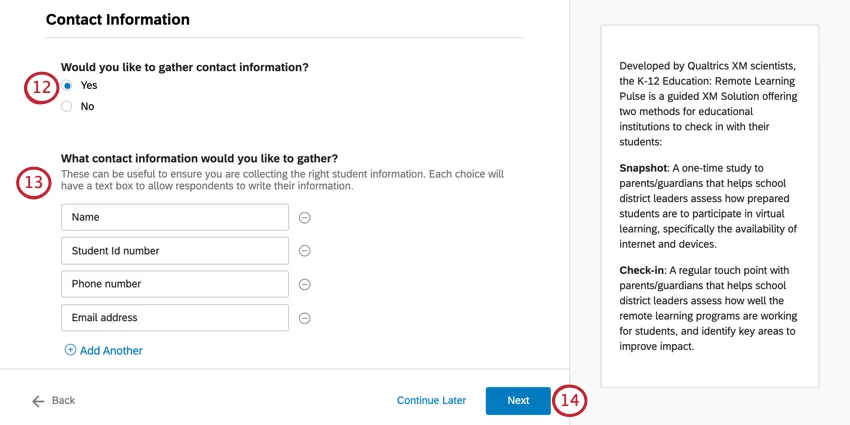Click the Contact Information heading
This screenshot has height=425, width=850.
click(118, 19)
